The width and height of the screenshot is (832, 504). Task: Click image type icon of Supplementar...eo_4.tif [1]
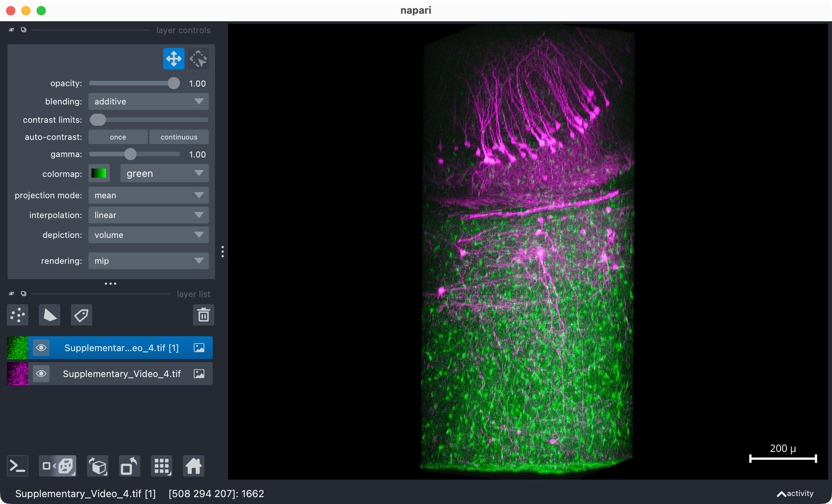[x=199, y=348]
